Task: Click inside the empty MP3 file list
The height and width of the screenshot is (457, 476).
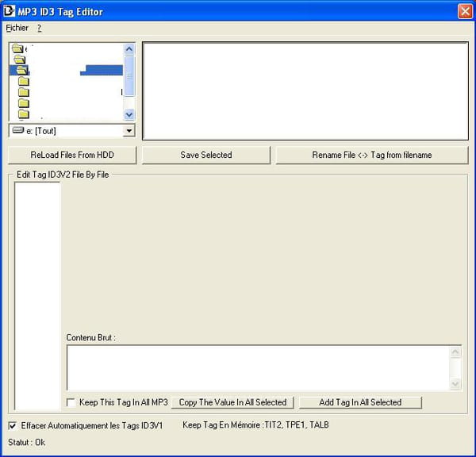Action: tap(305, 91)
